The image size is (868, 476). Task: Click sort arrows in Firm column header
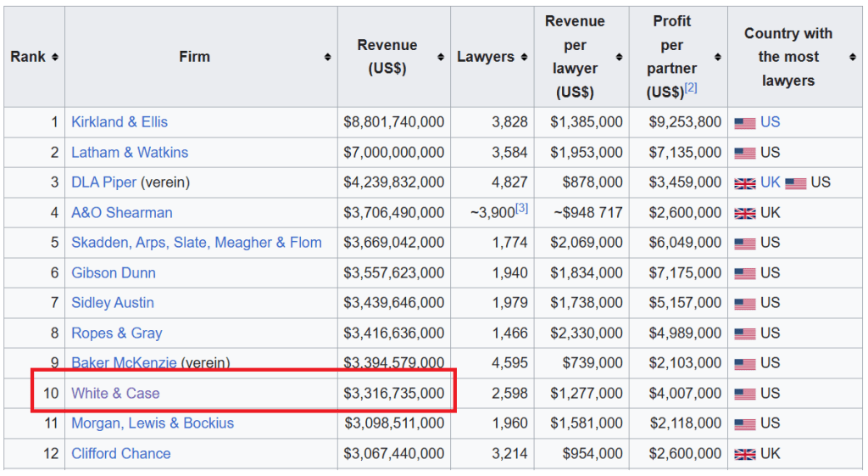(327, 57)
